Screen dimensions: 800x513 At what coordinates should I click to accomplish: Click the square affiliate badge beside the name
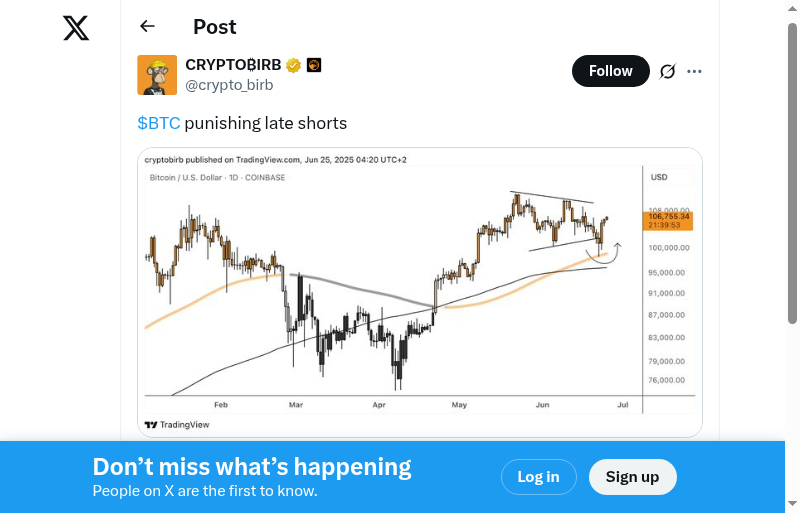pyautogui.click(x=313, y=65)
